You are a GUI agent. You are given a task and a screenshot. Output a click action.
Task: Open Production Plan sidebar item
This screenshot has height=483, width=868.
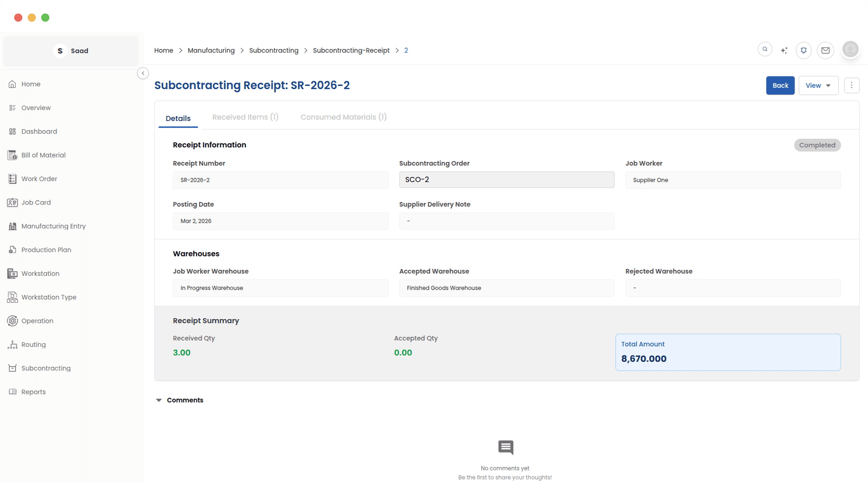(46, 250)
